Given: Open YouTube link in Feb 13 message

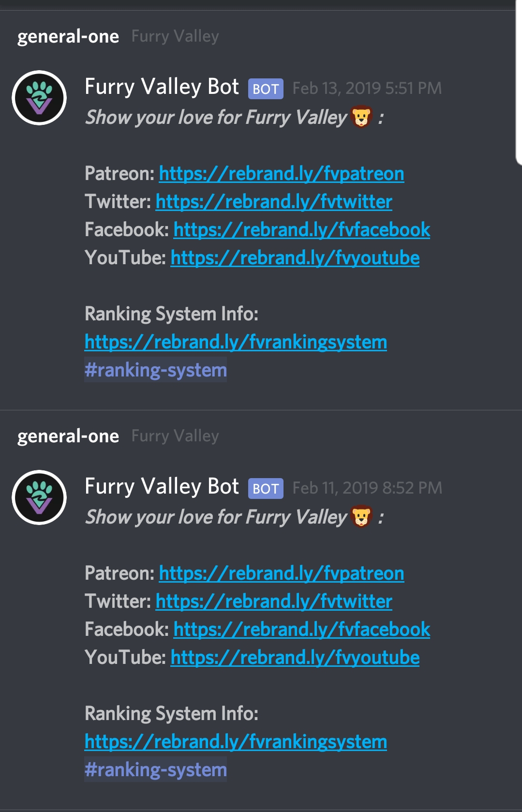Looking at the screenshot, I should tap(295, 258).
